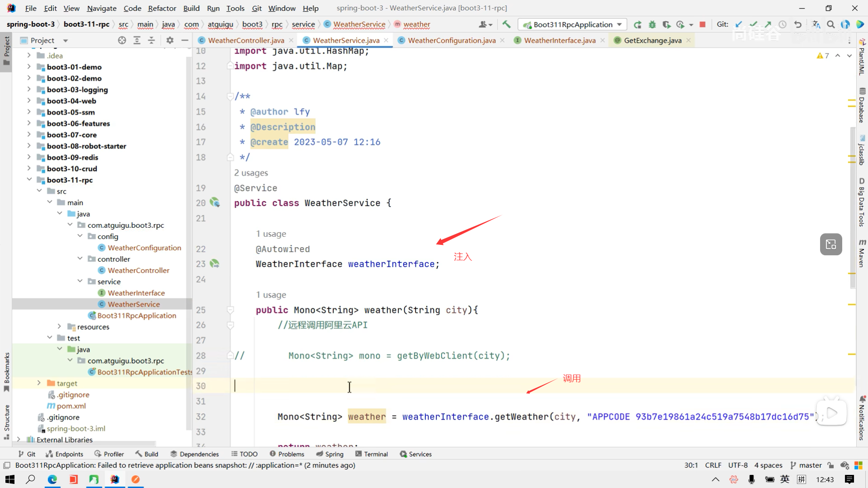Stop the running application
The height and width of the screenshot is (488, 868).
tap(703, 24)
